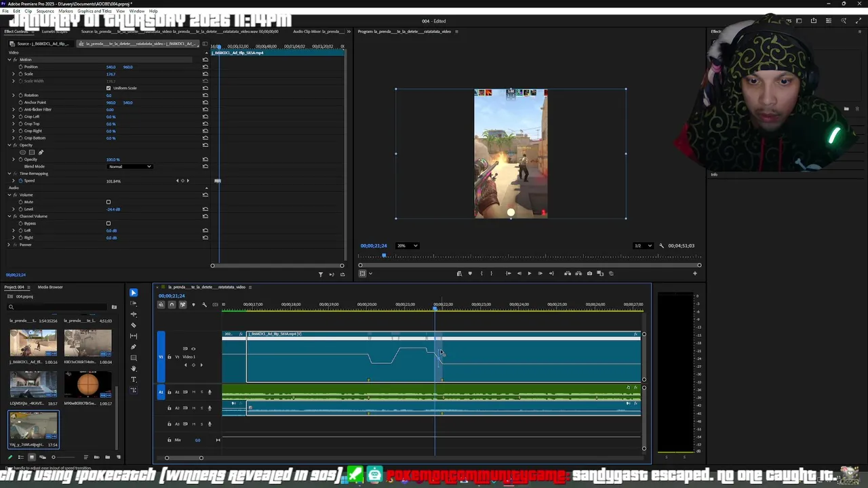Click Lift button in Program Monitor
The image size is (868, 488).
coord(568,273)
